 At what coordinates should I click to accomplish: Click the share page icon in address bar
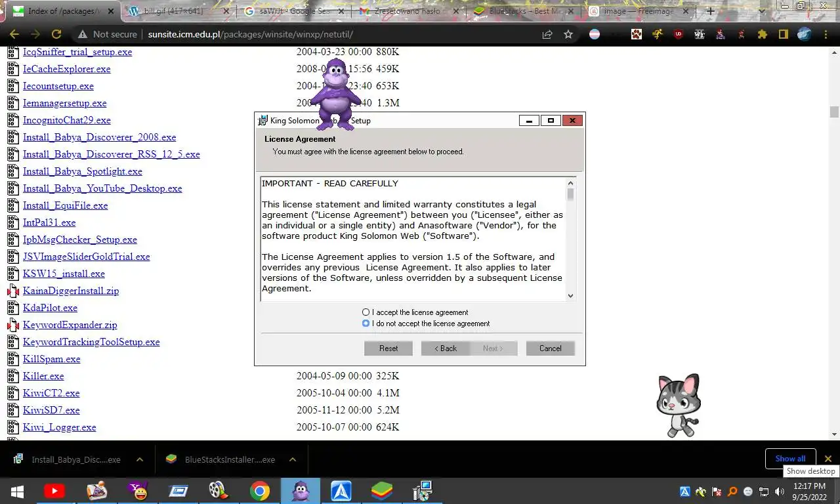pyautogui.click(x=547, y=34)
